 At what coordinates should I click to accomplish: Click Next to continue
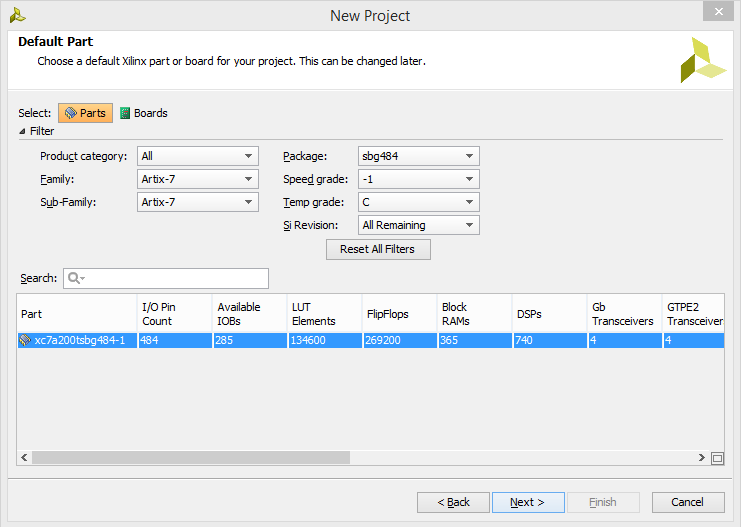point(528,502)
